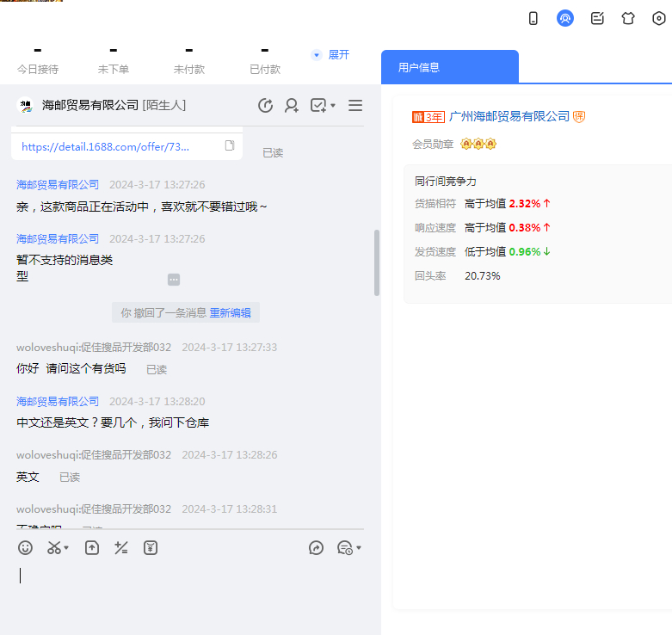Click the mobile phone icon in top bar
This screenshot has width=672, height=635.
coord(533,18)
